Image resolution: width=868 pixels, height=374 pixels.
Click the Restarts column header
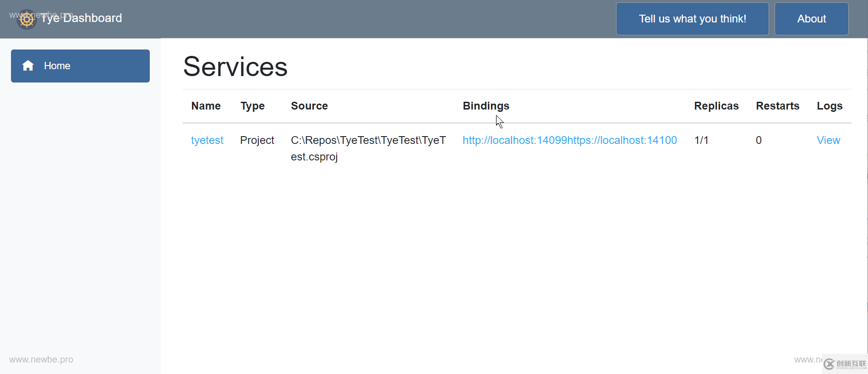[777, 106]
